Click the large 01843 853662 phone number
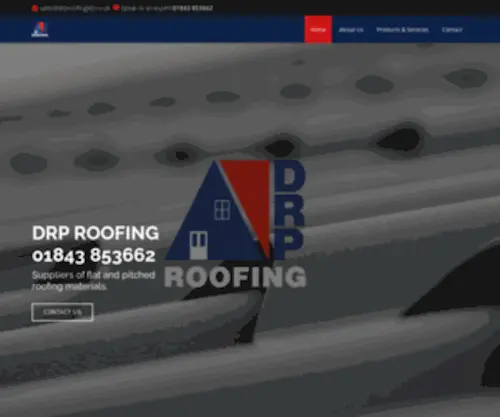Image resolution: width=500 pixels, height=417 pixels. coord(94,256)
